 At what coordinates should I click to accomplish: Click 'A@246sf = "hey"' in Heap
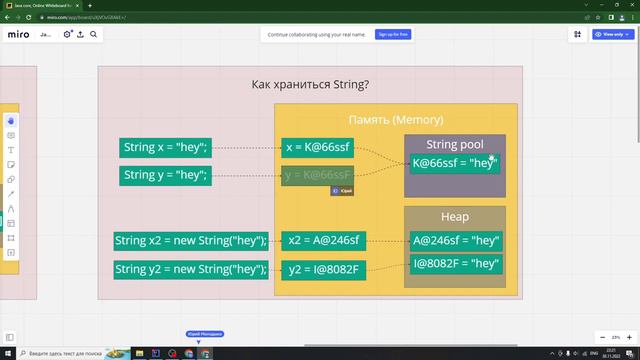[x=456, y=241]
